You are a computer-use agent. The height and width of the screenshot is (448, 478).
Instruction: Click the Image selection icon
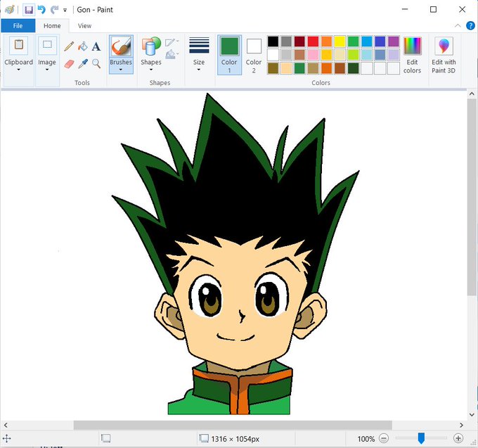pos(47,45)
